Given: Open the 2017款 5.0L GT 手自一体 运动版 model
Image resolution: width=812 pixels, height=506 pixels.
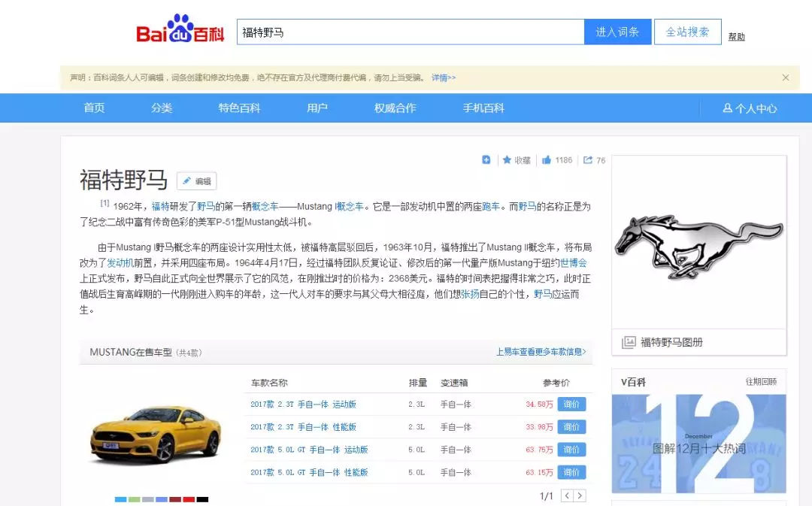Looking at the screenshot, I should 309,450.
